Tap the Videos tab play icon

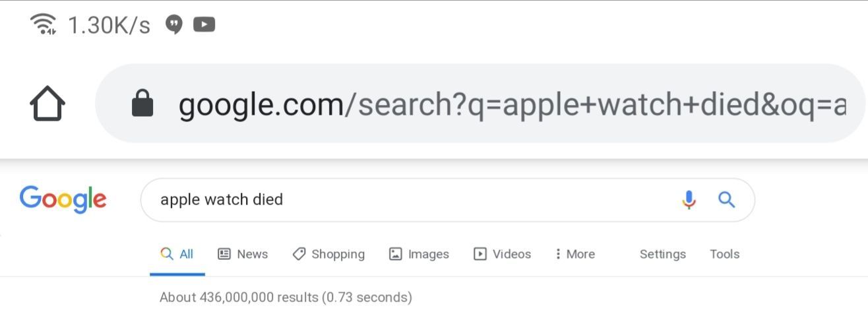(480, 254)
